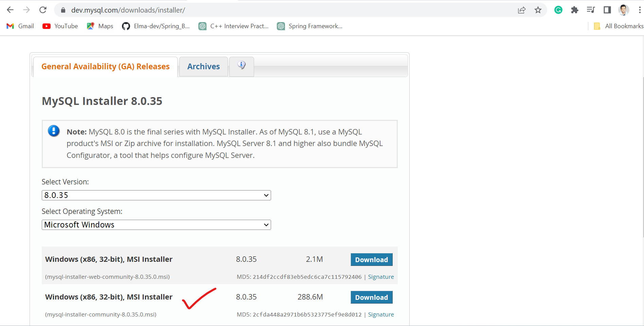Open the YouTube bookmark
644x326 pixels.
[60, 26]
